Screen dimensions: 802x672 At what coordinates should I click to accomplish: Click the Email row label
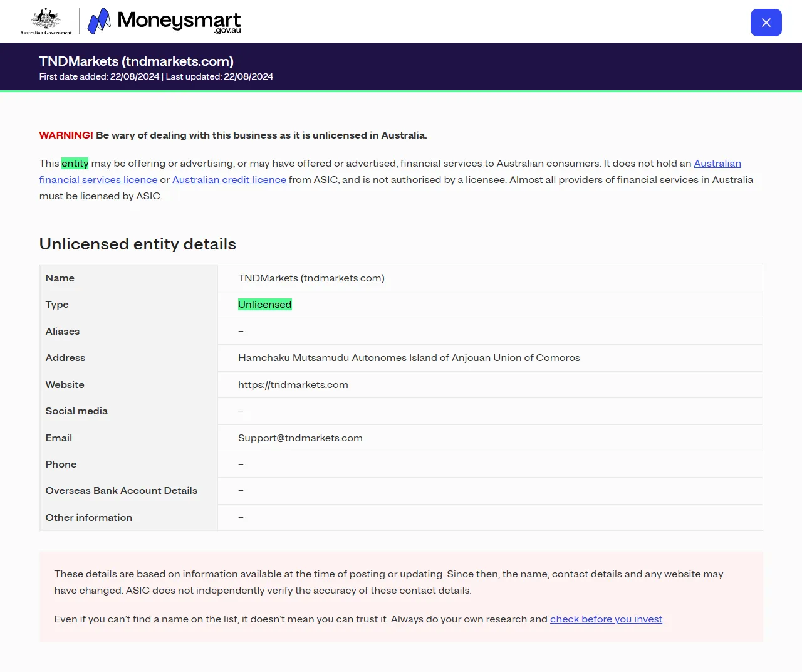[x=59, y=438]
